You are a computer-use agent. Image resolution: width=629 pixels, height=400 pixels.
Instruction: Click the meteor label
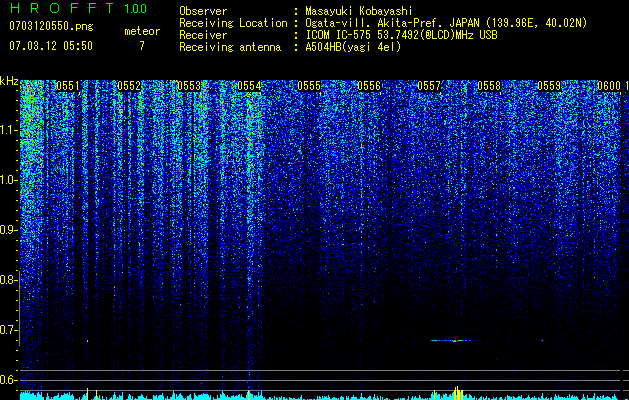142,31
